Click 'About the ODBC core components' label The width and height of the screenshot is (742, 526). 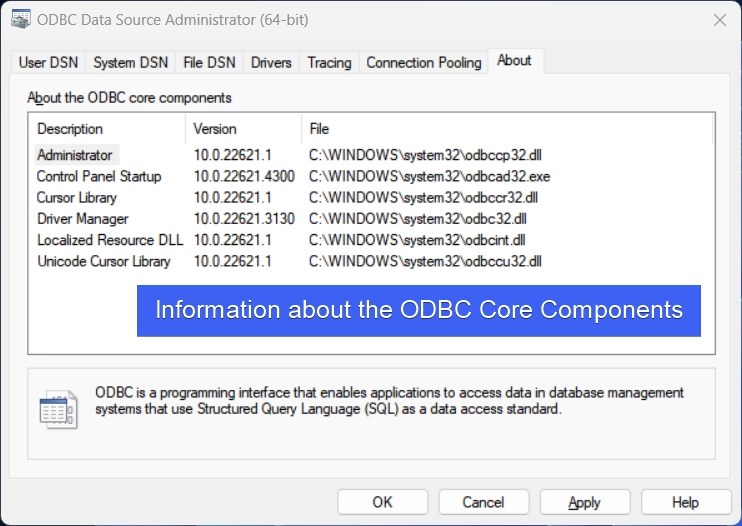129,98
